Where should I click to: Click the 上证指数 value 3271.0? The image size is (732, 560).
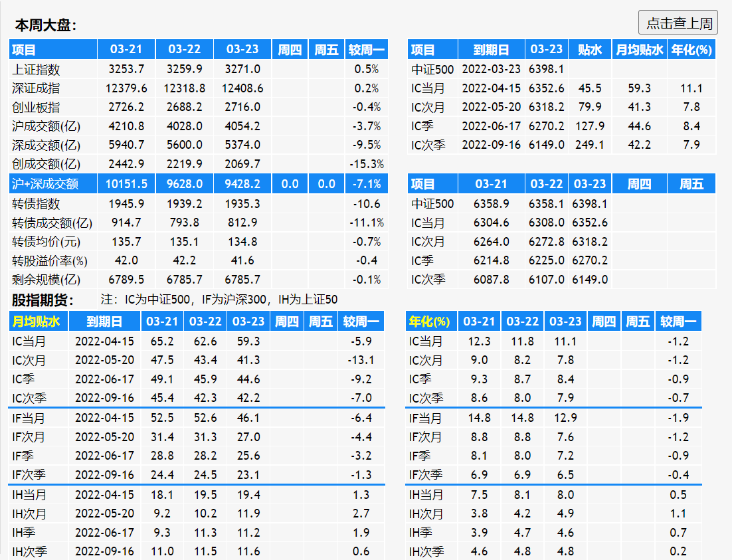pos(242,69)
